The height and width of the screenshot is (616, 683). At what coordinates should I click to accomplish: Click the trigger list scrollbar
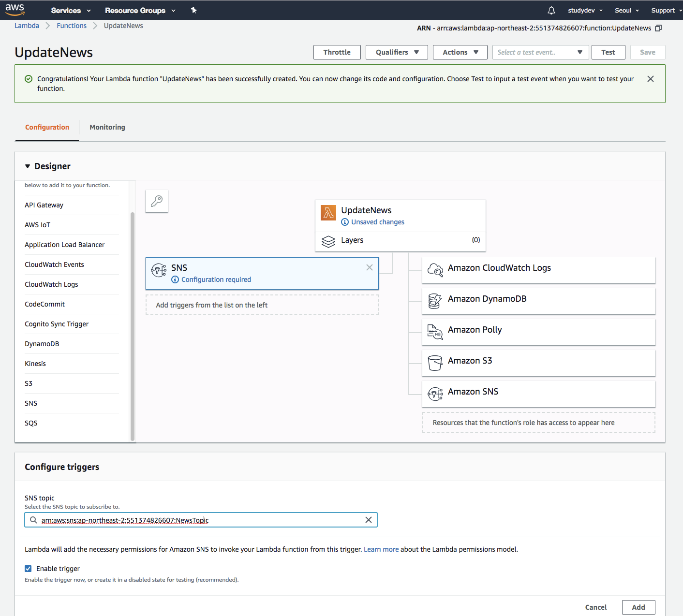click(133, 326)
